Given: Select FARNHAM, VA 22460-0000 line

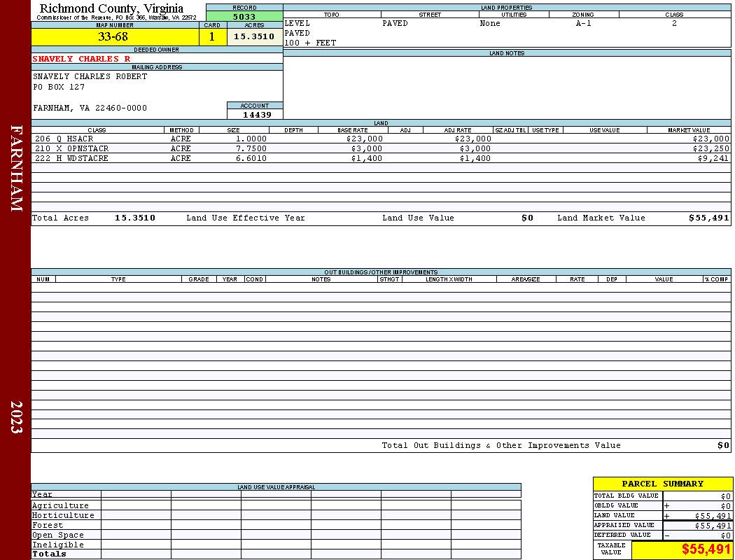Looking at the screenshot, I should pyautogui.click(x=90, y=108).
